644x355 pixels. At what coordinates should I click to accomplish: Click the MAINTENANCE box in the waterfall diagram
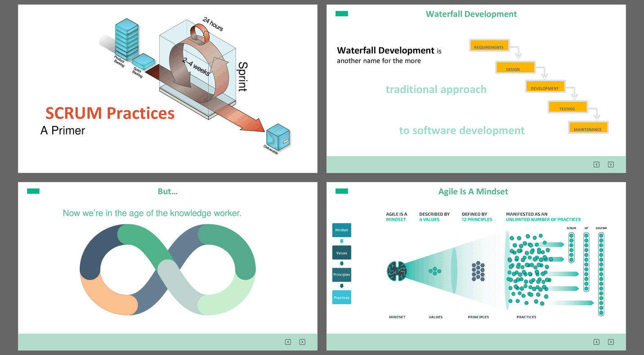[x=588, y=127]
